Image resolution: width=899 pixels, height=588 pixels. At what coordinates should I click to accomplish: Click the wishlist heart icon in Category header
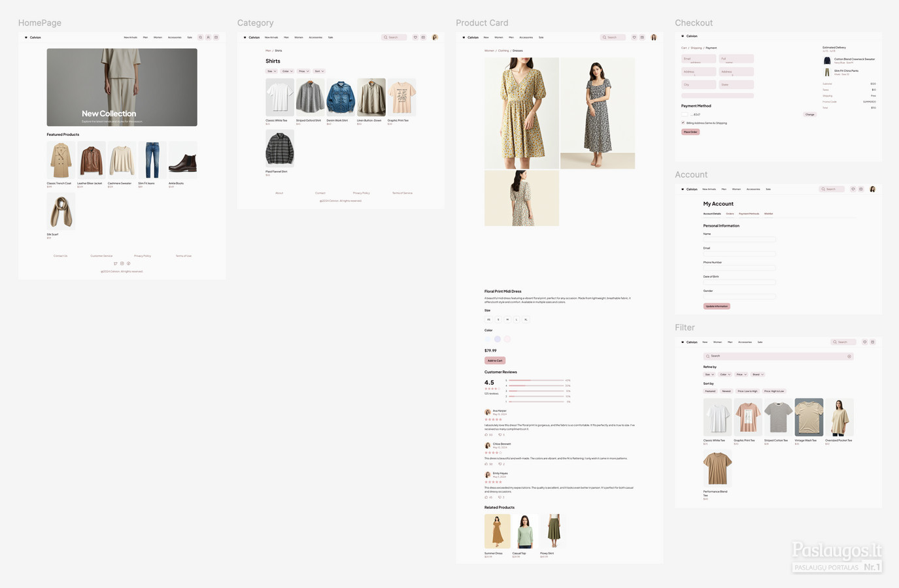pyautogui.click(x=415, y=37)
